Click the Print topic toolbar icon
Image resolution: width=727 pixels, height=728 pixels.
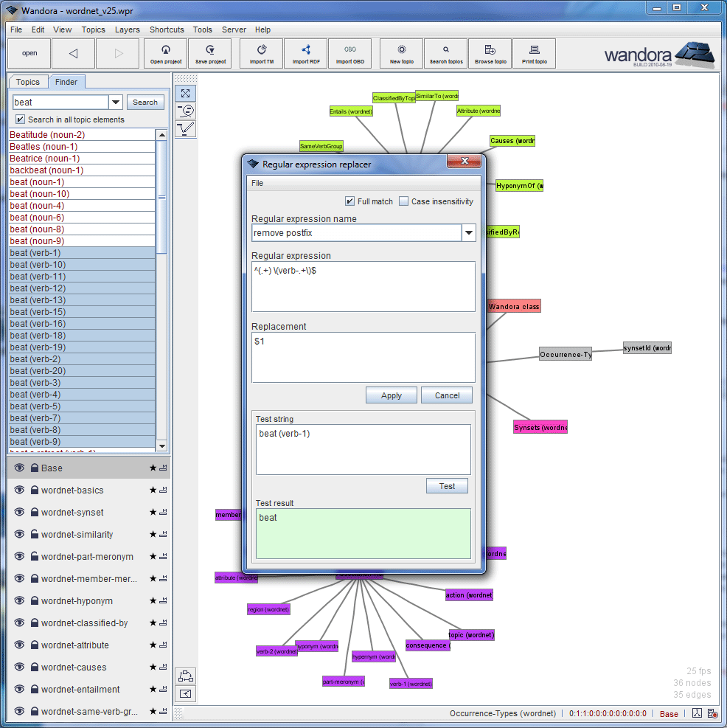(534, 53)
